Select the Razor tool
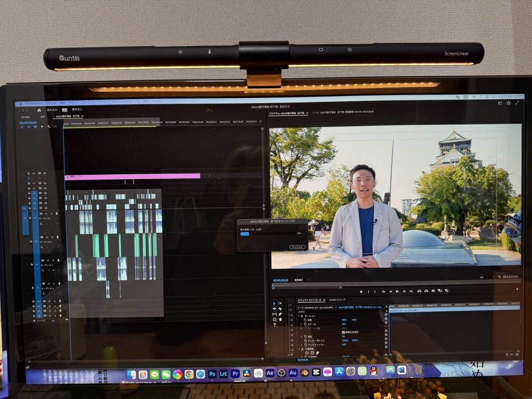The width and height of the screenshot is (532, 399). 280,309
